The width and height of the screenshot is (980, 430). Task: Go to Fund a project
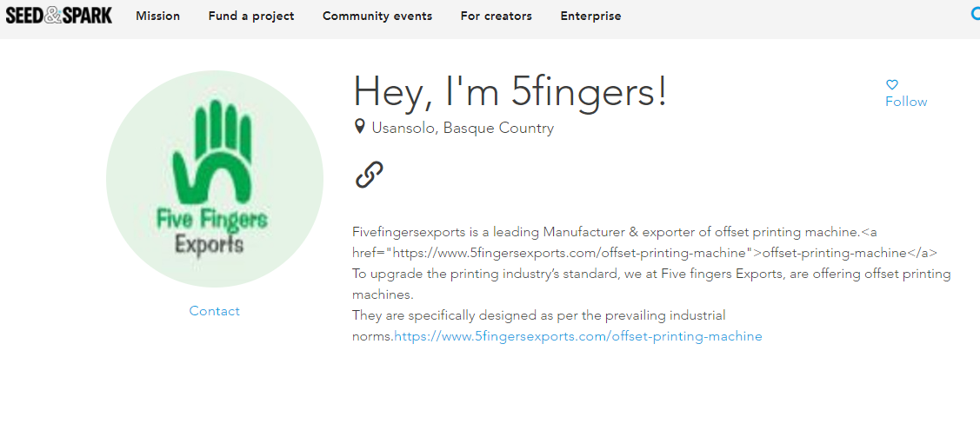click(x=251, y=16)
